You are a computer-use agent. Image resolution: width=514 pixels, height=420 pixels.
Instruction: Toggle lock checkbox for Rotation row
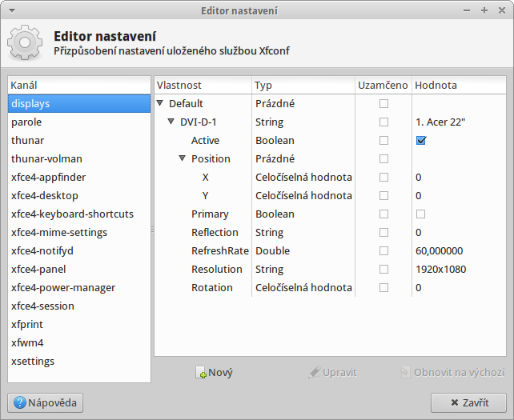tap(383, 288)
